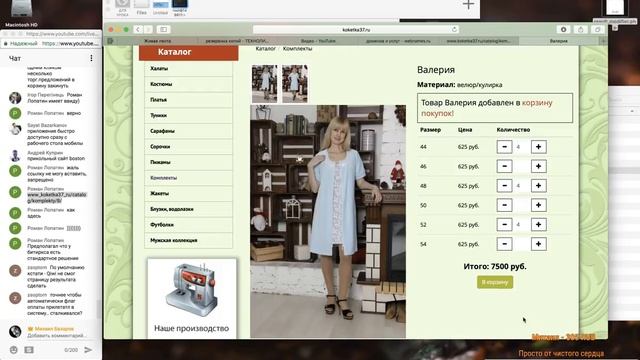Show all Safari tabs overview
Image resolution: width=640 pixels, height=360 pixels.
(597, 29)
